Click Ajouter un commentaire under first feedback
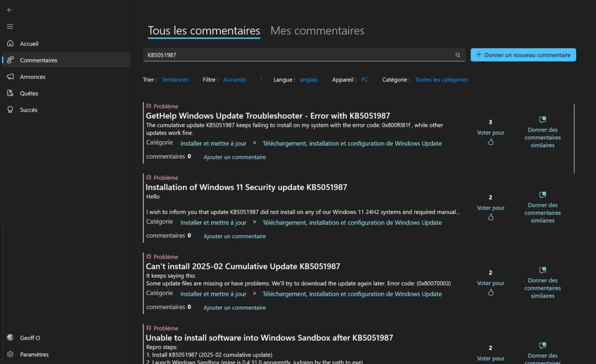The width and height of the screenshot is (596, 364). tap(234, 157)
